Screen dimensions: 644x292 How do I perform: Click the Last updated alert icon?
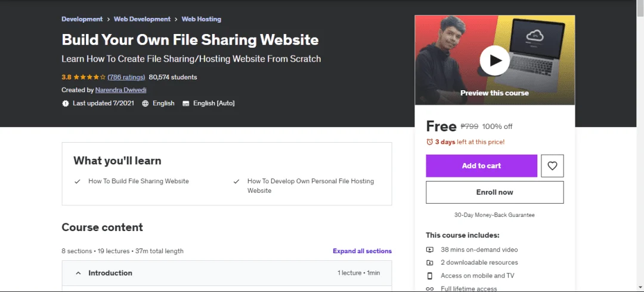tap(66, 103)
